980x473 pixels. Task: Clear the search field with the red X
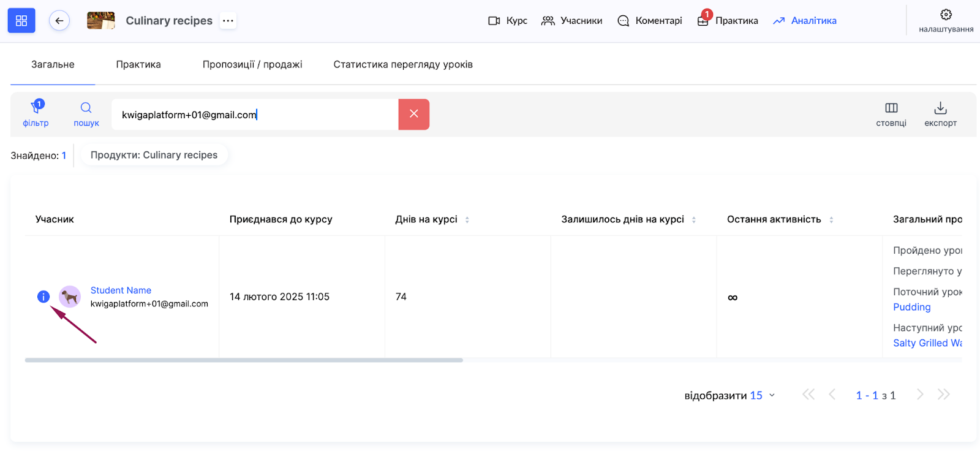413,114
